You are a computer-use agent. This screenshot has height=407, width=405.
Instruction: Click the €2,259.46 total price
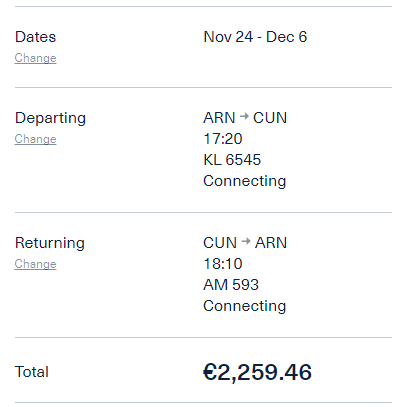(257, 372)
